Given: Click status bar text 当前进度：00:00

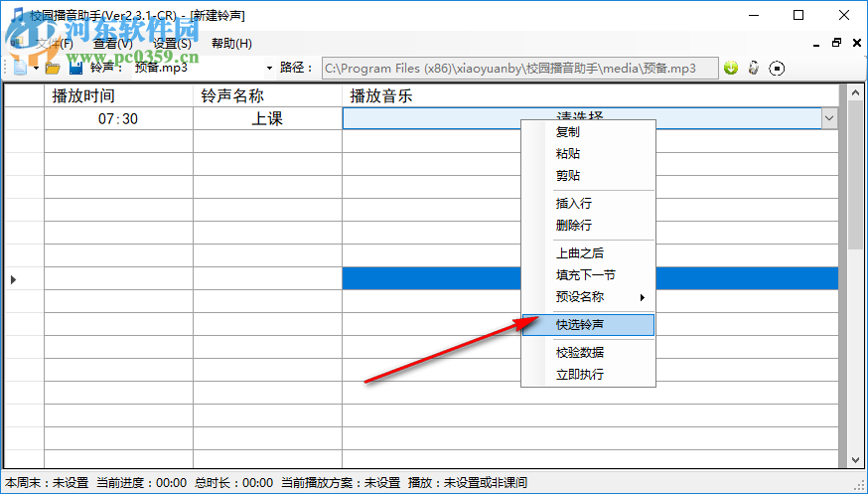Looking at the screenshot, I should click(142, 483).
